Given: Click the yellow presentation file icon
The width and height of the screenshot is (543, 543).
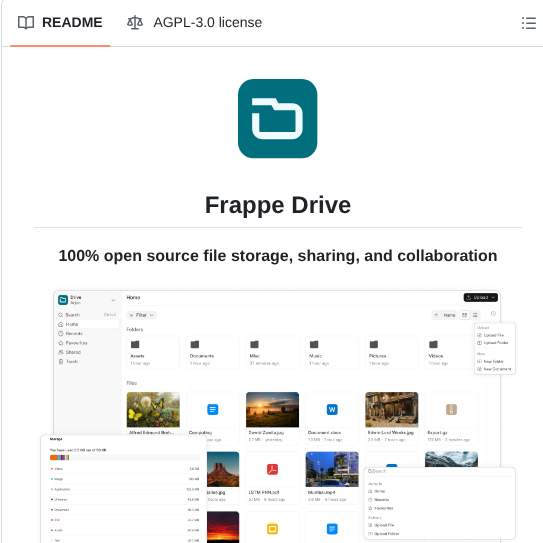Looking at the screenshot, I should click(272, 529).
